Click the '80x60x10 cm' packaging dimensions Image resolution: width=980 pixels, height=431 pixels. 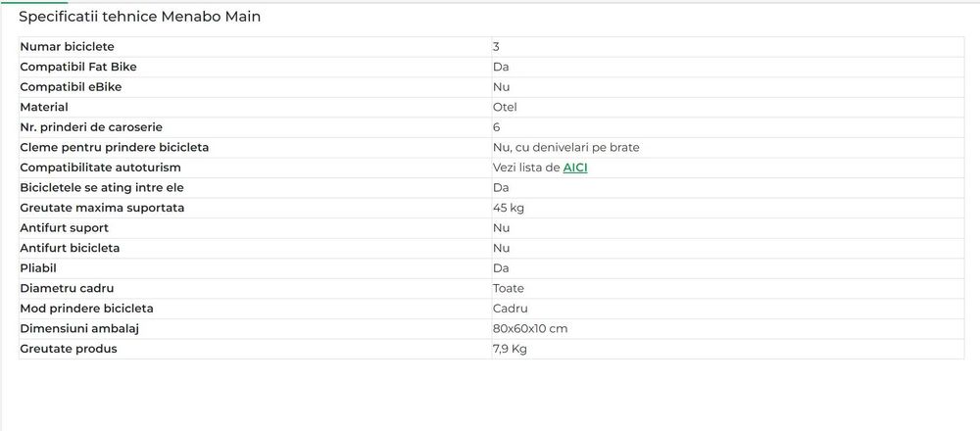click(530, 328)
